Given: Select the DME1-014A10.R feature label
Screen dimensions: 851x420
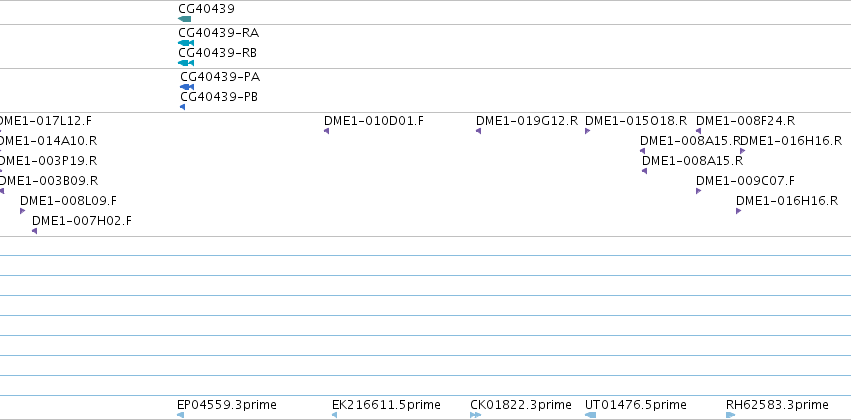Looking at the screenshot, I should pos(48,141).
